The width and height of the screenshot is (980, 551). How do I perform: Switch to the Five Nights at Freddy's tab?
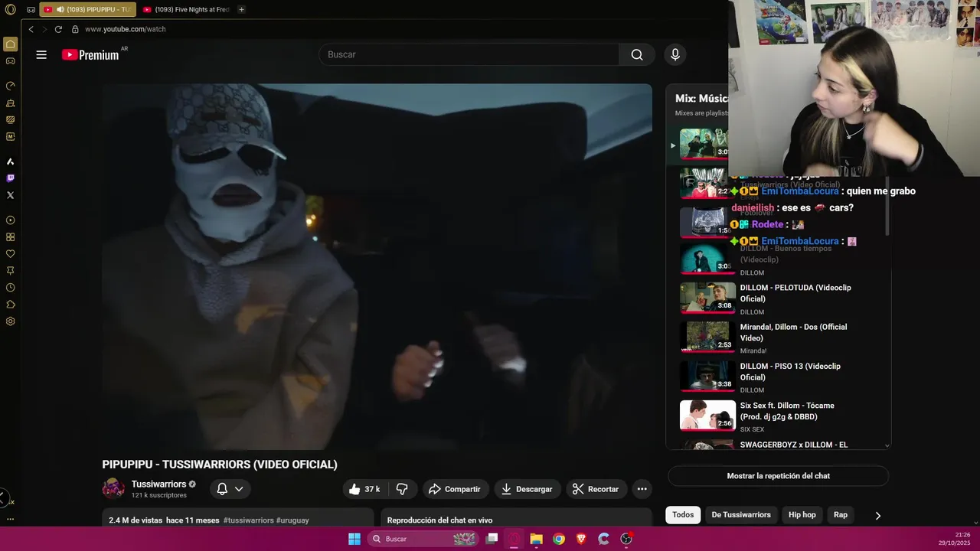click(x=186, y=9)
